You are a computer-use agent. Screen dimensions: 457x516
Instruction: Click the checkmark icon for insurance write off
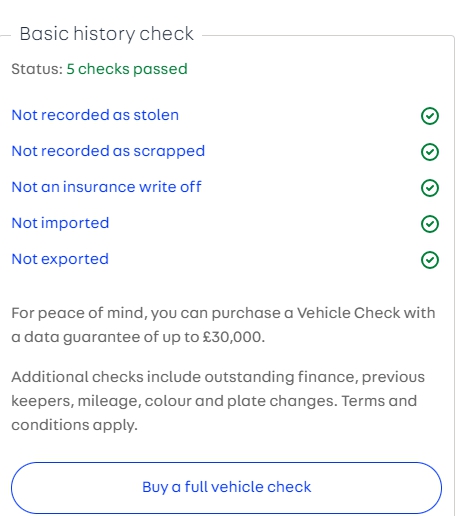coord(430,188)
